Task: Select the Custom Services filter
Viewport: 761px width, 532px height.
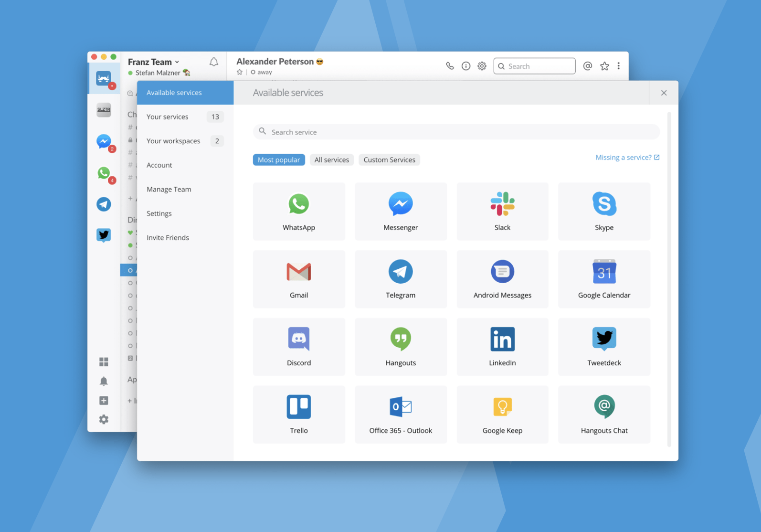Action: pyautogui.click(x=390, y=160)
